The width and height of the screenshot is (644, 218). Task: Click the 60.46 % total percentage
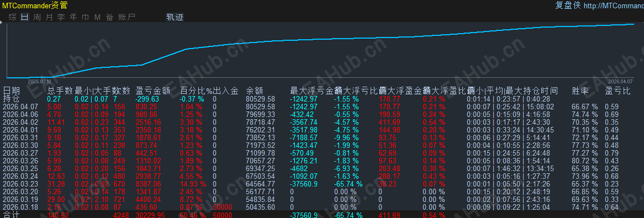pos(193,215)
